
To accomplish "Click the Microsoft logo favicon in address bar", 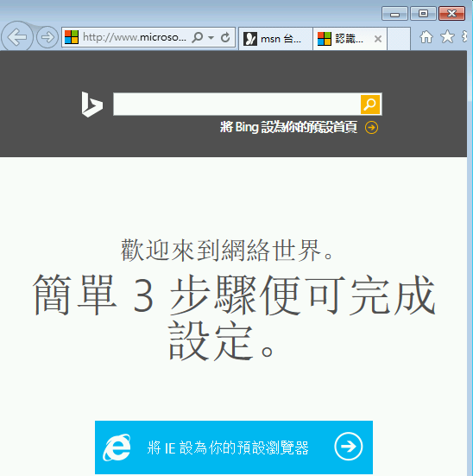I will [x=72, y=37].
